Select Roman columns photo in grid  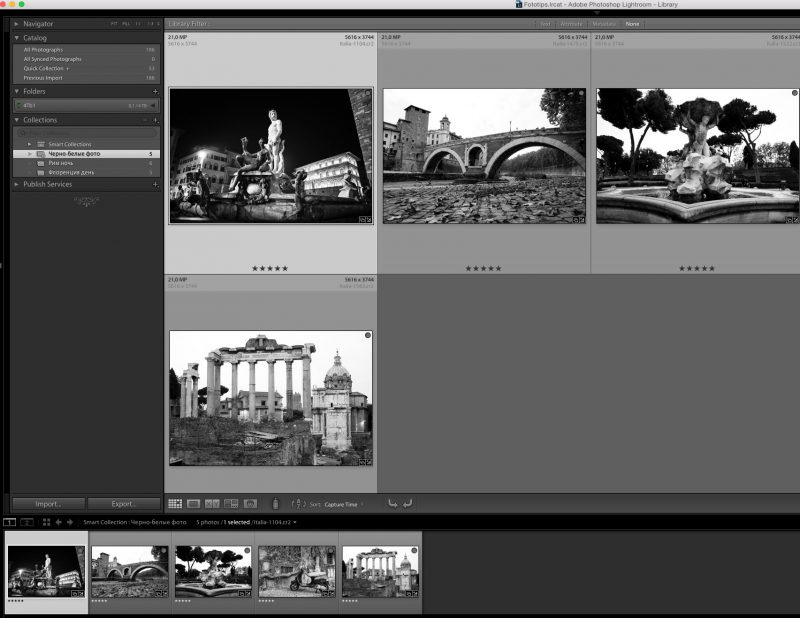pyautogui.click(x=271, y=398)
